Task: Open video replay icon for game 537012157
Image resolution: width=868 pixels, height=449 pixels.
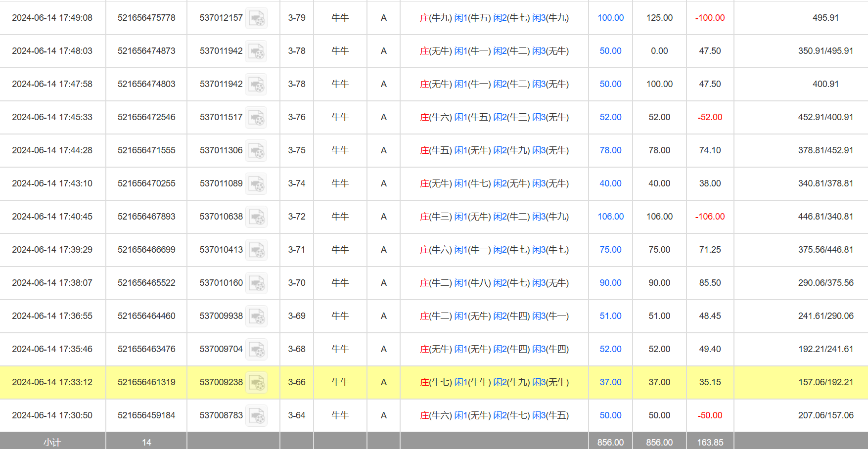Action: pyautogui.click(x=256, y=18)
